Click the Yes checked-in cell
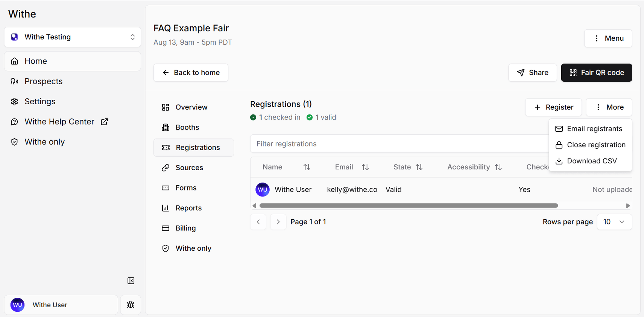644x317 pixels. point(524,190)
